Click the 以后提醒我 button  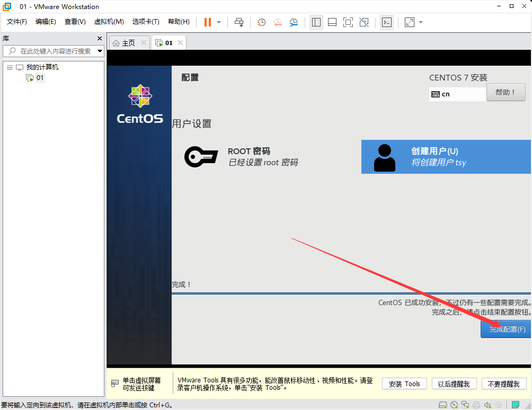click(x=454, y=384)
